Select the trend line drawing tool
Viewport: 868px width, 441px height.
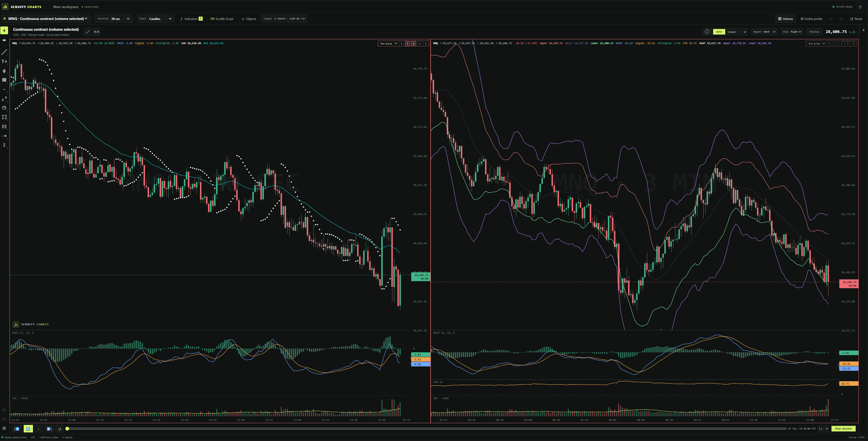4,52
